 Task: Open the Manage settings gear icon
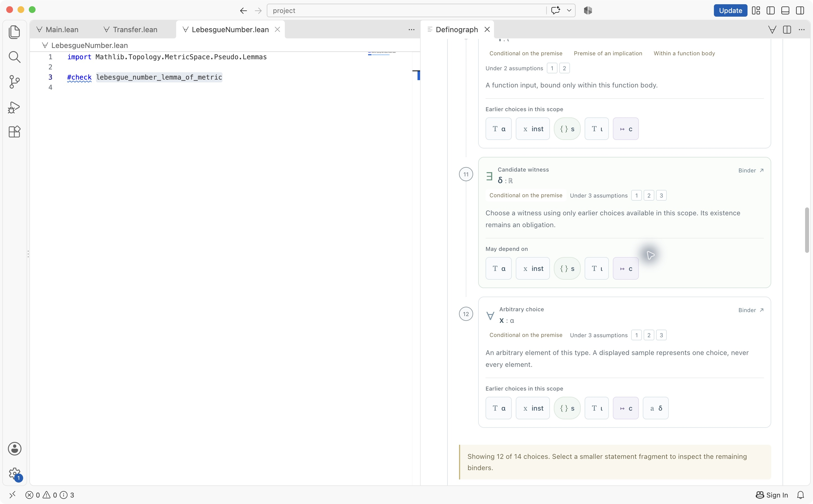pyautogui.click(x=14, y=473)
